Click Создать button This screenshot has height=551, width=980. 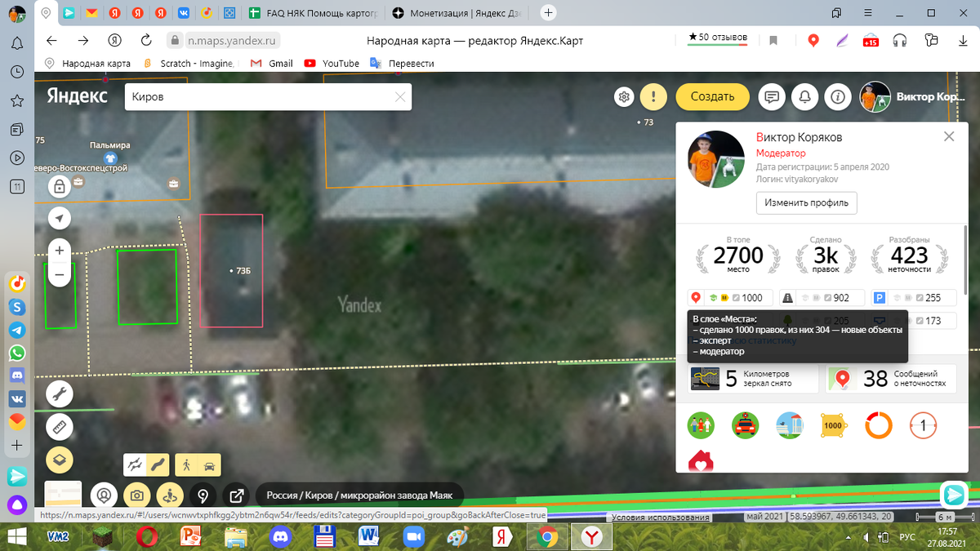point(712,96)
